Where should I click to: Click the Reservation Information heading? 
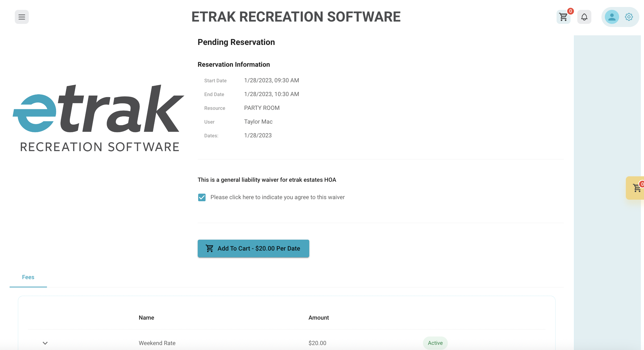coord(234,64)
